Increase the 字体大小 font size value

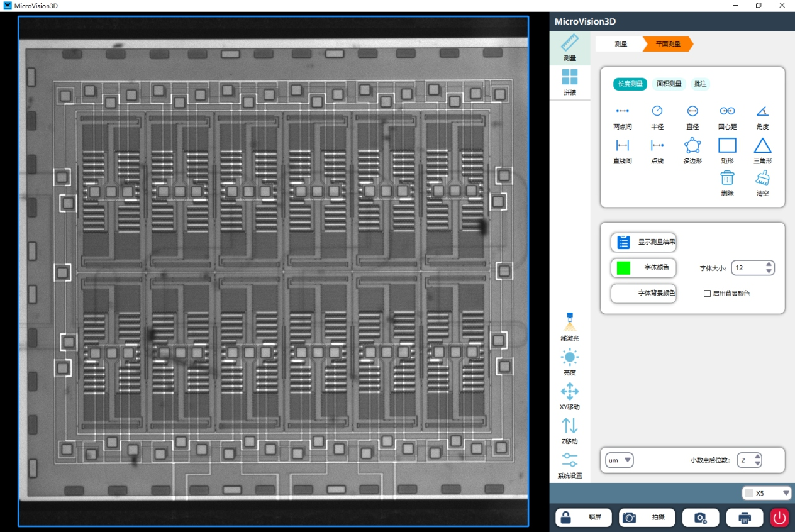(769, 265)
